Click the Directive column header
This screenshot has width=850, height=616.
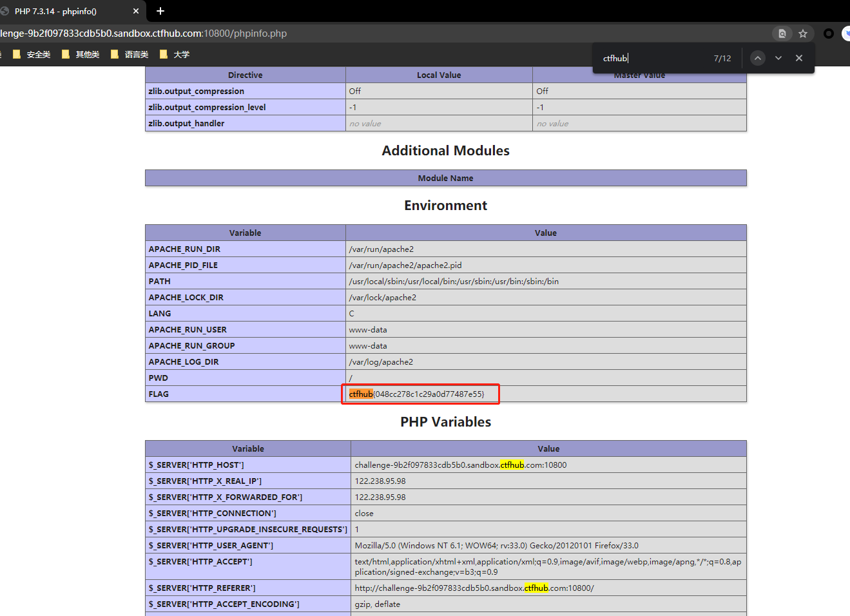pyautogui.click(x=246, y=75)
